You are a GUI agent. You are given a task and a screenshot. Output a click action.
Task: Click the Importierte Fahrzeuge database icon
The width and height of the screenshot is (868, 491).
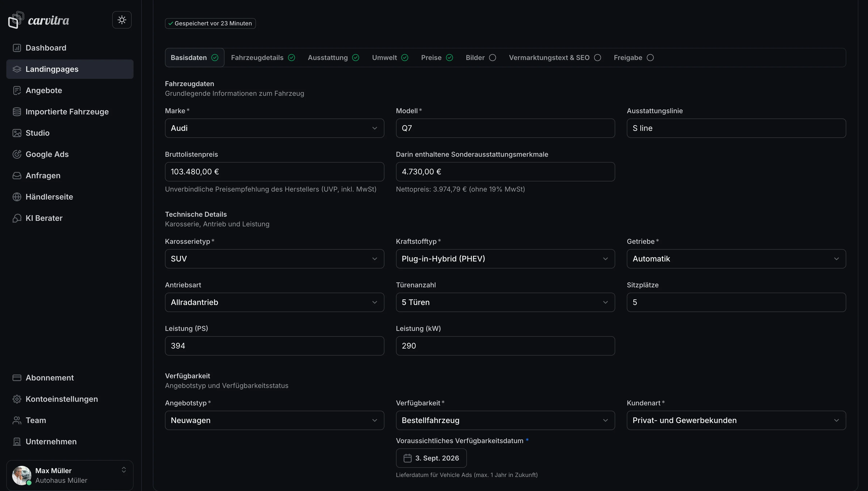(x=17, y=112)
